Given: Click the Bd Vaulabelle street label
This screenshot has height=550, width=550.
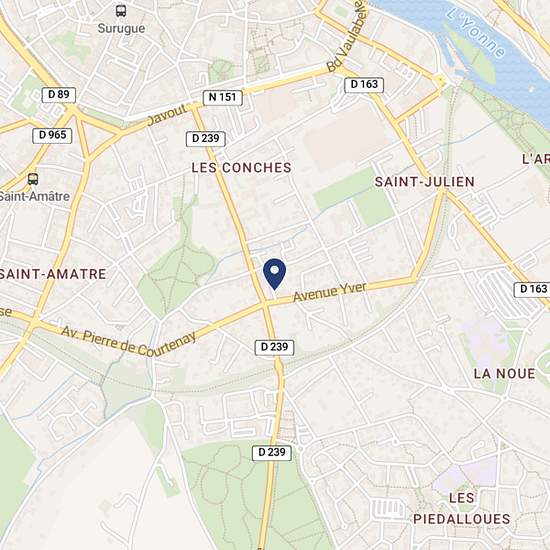Looking at the screenshot, I should [x=346, y=36].
